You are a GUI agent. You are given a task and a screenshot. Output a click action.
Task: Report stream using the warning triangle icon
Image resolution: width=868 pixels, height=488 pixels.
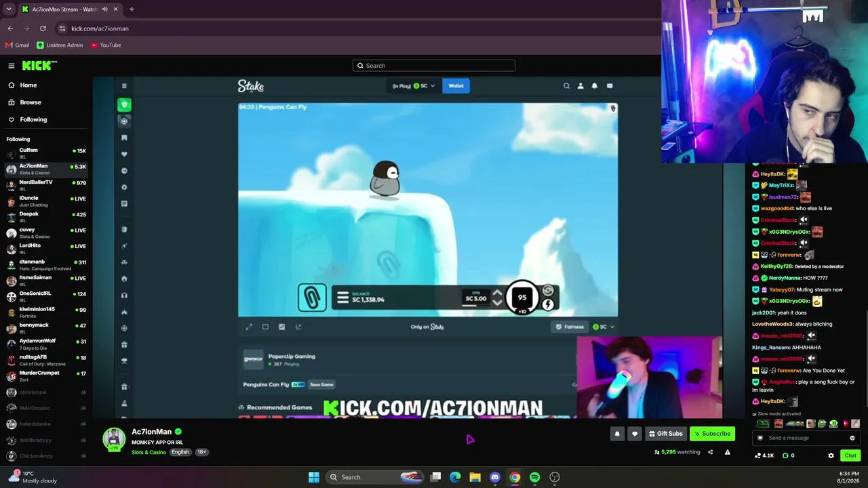click(x=728, y=452)
